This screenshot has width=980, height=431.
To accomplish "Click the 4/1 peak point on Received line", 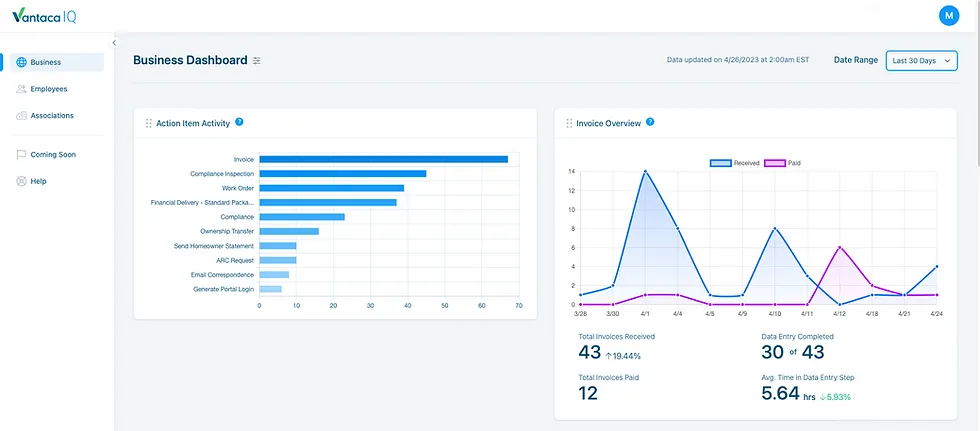I will pos(645,171).
